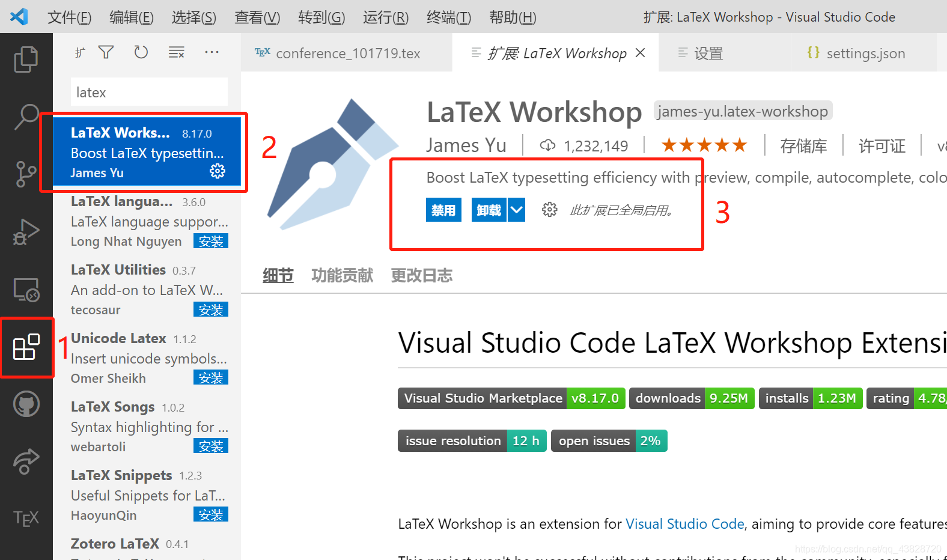The height and width of the screenshot is (560, 947).
Task: Switch to conference_101719.tex tab
Action: 346,53
